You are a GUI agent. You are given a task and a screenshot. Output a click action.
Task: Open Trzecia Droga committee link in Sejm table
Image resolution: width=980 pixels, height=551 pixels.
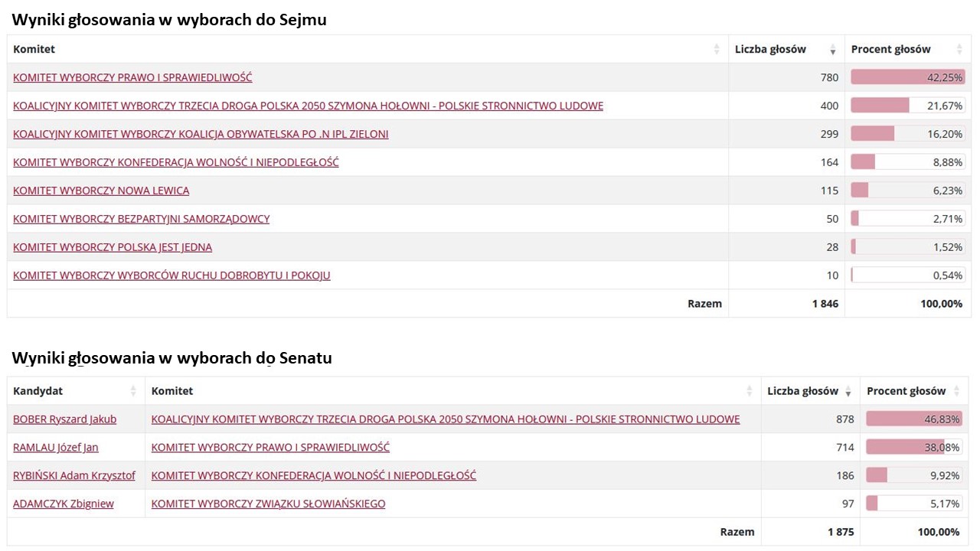tap(308, 106)
